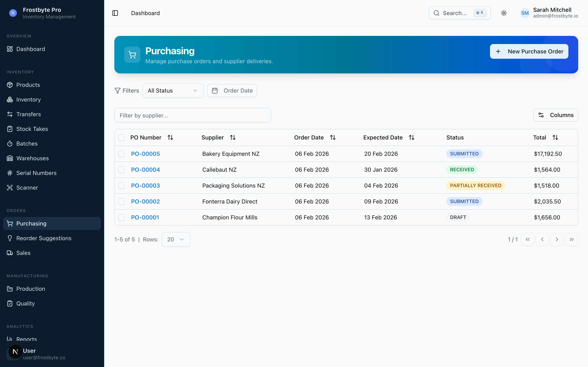The image size is (588, 367).
Task: Tick the checkbox next to PO-00001
Action: 121,217
